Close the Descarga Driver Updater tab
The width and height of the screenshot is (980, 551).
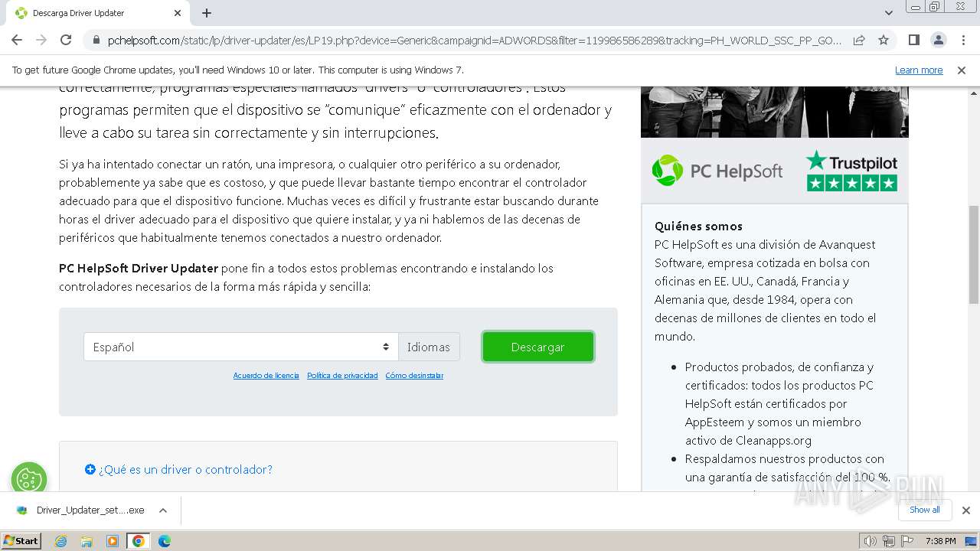coord(178,13)
